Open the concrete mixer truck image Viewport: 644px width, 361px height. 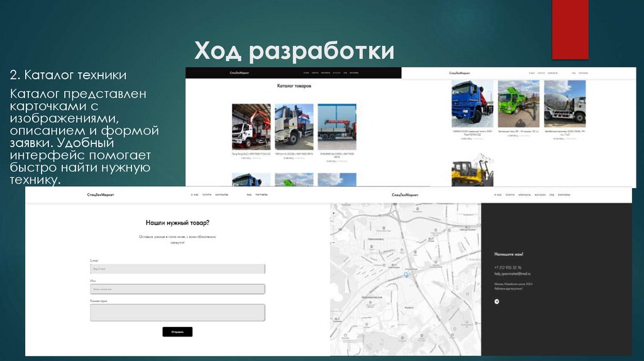565,104
